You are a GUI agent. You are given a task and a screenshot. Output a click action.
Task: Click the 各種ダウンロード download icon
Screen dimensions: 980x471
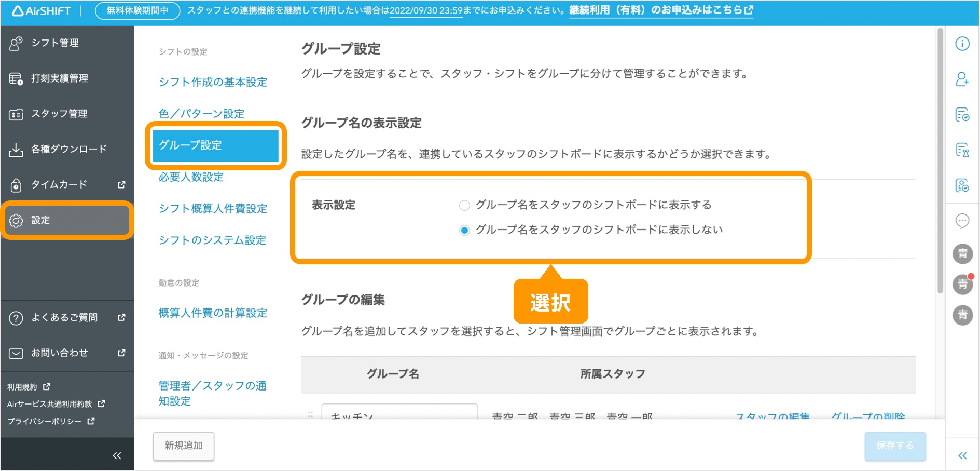[x=16, y=149]
